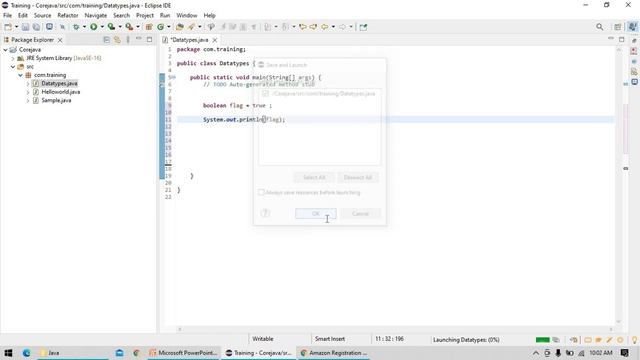Open the Window menu
The image size is (640, 360).
tap(187, 16)
